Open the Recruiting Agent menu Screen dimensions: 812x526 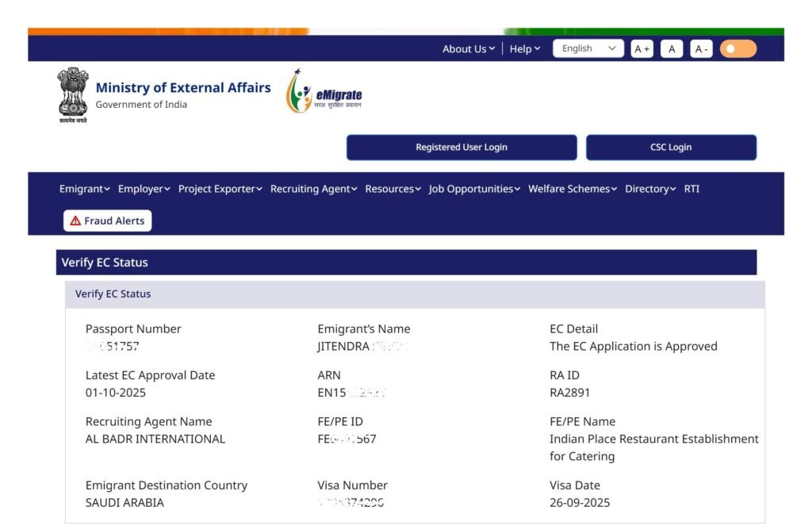click(314, 189)
